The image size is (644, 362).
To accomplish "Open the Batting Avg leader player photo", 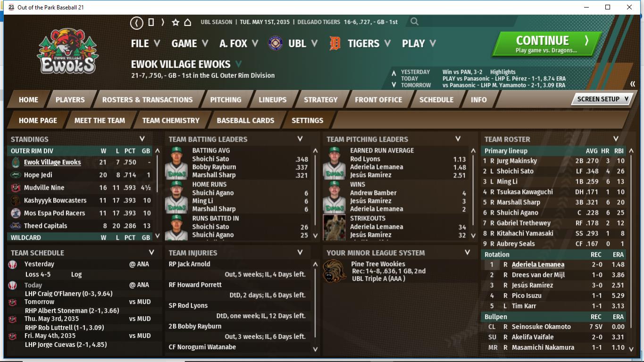I will coord(176,163).
